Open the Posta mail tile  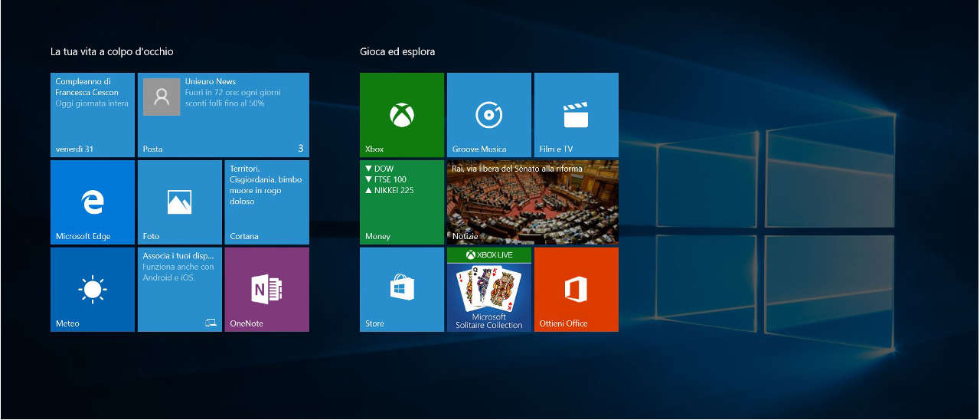(x=224, y=115)
